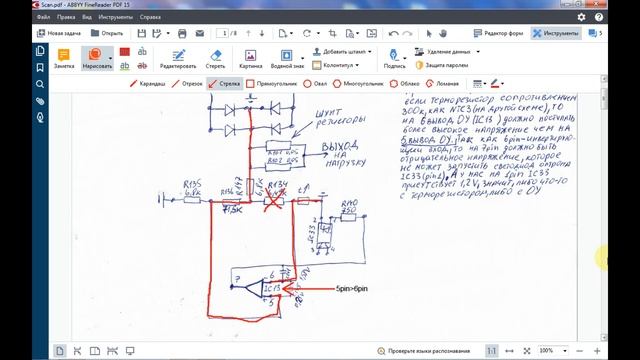Go to next page arrow
Screen dimensions: 640x360
pyautogui.click(x=262, y=33)
